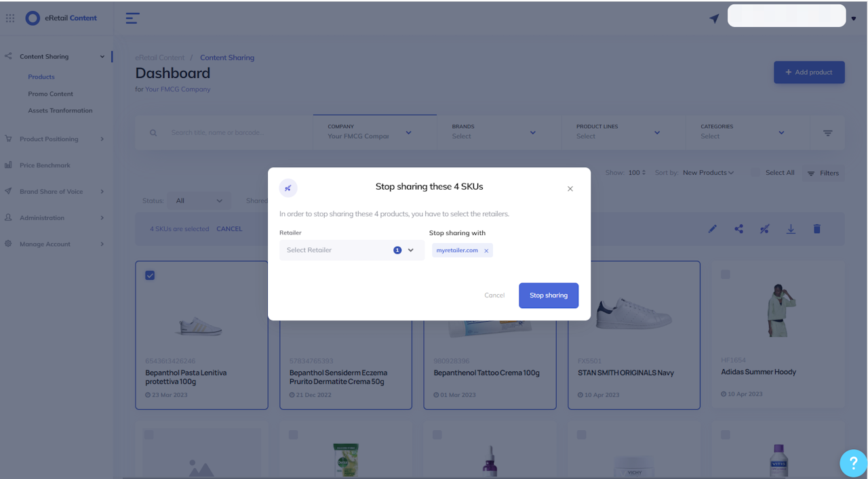Click the trash delete icon
868x479 pixels.
click(817, 229)
